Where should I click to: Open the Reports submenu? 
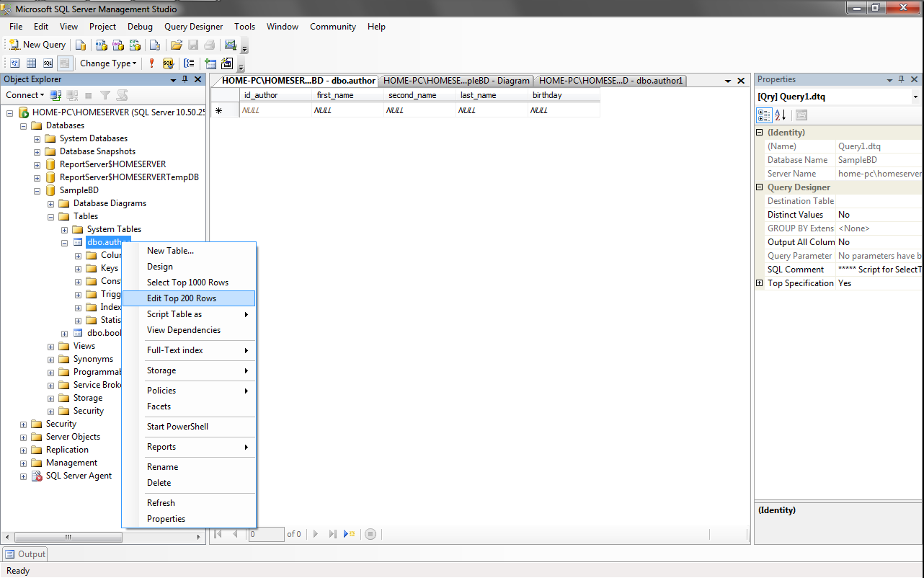tap(189, 447)
